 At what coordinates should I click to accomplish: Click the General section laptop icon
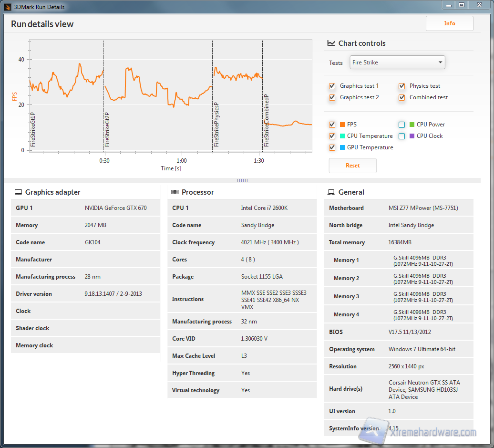coord(331,192)
